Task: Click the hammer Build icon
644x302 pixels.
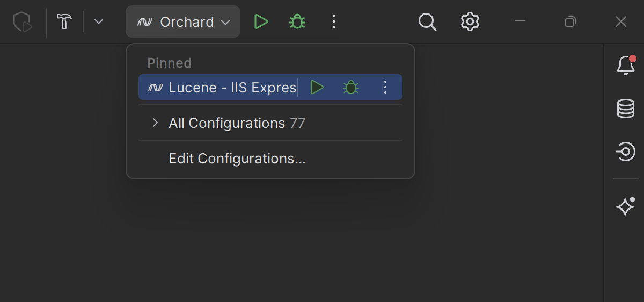Action: point(65,22)
